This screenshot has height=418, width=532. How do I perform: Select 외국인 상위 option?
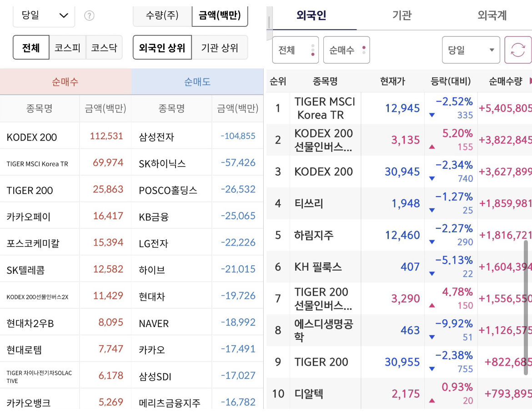[162, 47]
